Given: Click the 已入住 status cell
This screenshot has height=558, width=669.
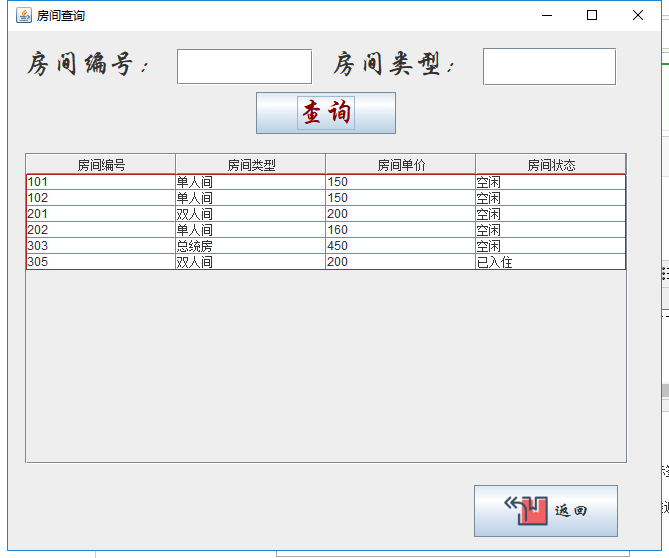Looking at the screenshot, I should tap(551, 262).
